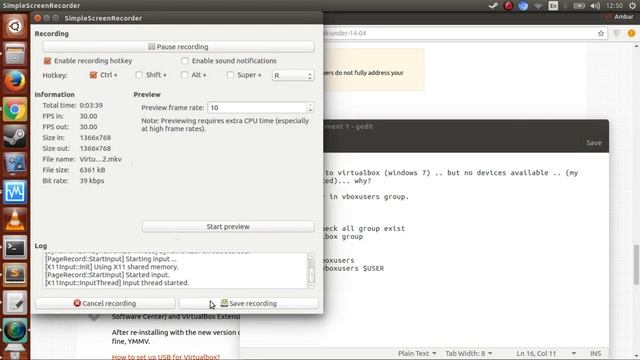Launch Google Chrome from the dock
Image resolution: width=640 pixels, height=360 pixels.
pos(15,109)
